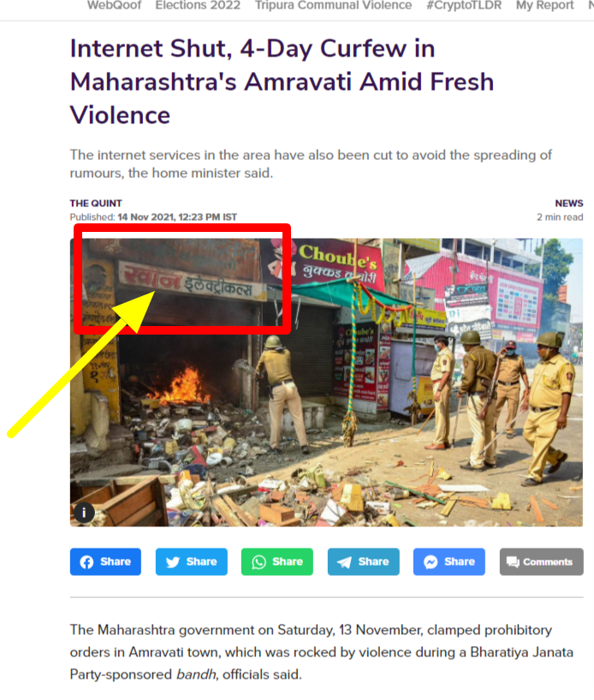
Task: Click the Share label on Facebook button
Action: tap(116, 562)
